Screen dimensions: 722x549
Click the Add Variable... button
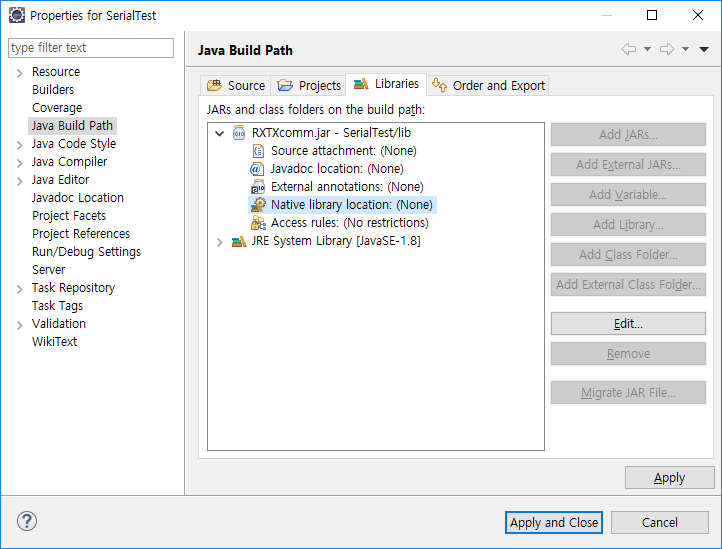628,194
